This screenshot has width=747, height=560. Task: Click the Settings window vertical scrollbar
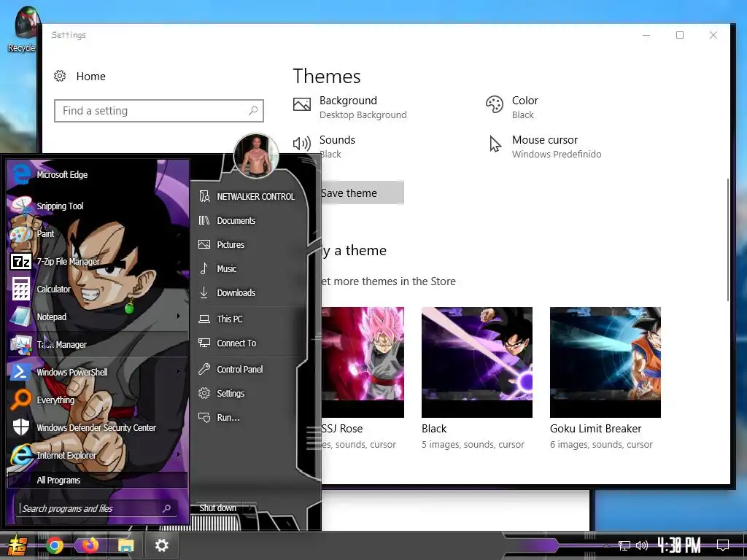tap(727, 239)
